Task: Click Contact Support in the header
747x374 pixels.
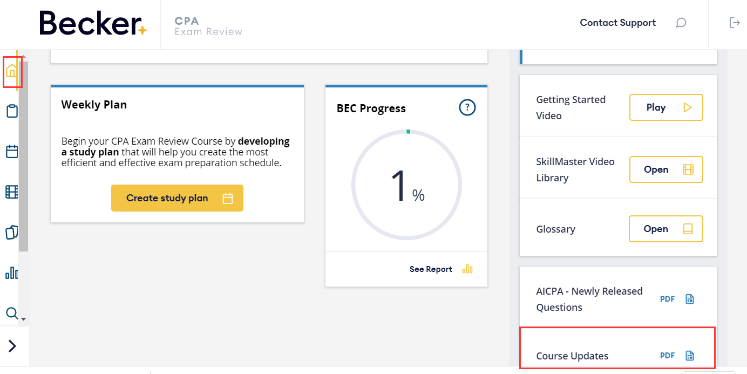Action: (x=617, y=23)
